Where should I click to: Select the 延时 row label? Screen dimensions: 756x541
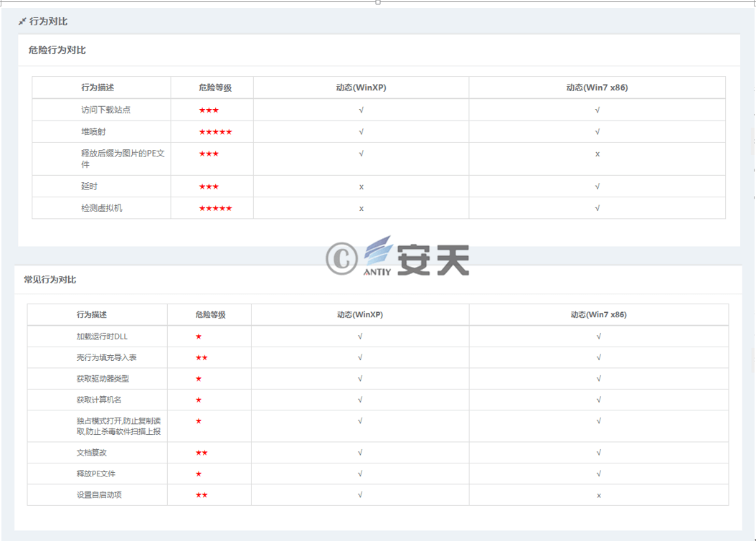point(89,186)
